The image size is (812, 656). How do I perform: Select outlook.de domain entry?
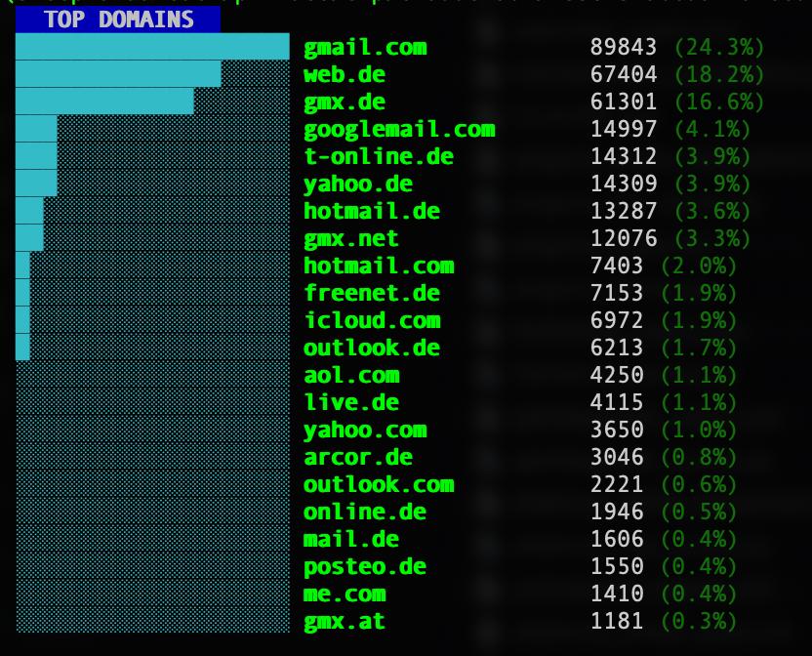click(x=372, y=348)
